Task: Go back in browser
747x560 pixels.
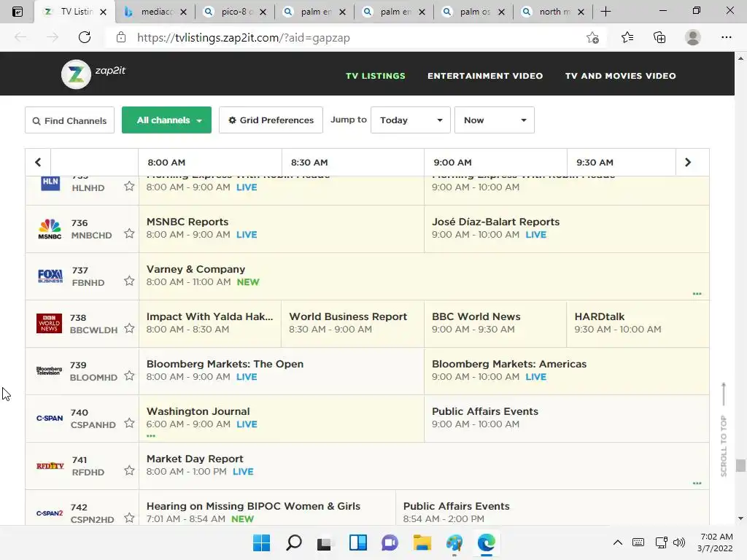Action: coord(20,37)
